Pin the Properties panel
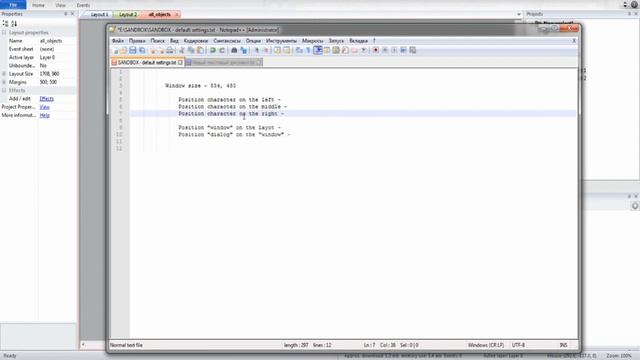This screenshot has width=640, height=360. pos(65,14)
